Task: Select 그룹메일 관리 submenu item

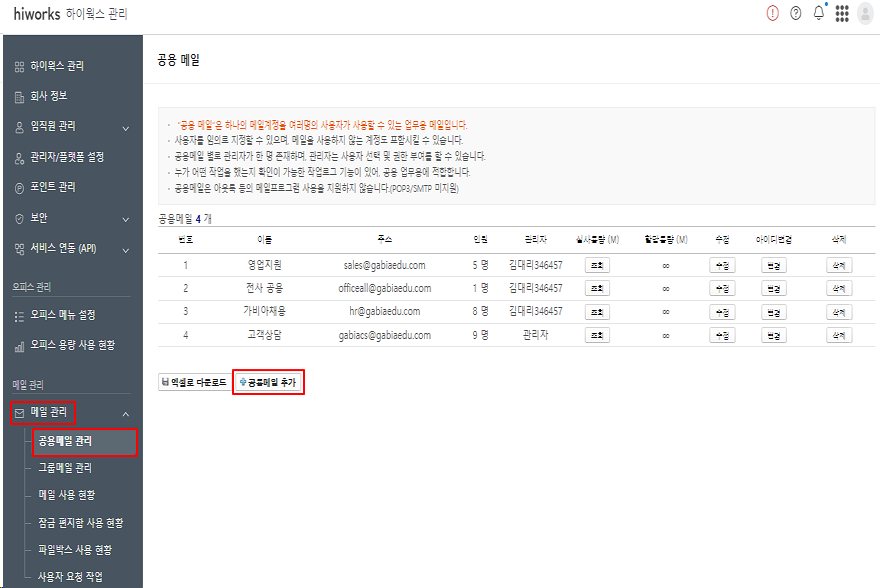Action: point(65,468)
